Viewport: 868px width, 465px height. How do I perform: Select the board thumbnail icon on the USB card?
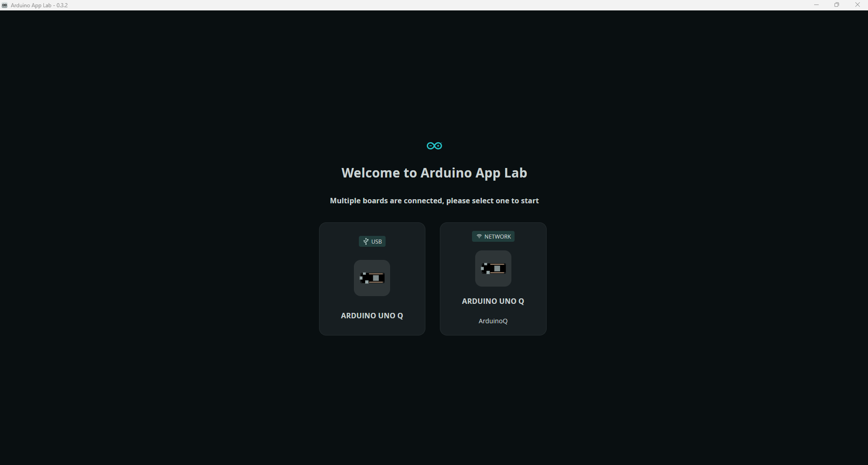372,278
